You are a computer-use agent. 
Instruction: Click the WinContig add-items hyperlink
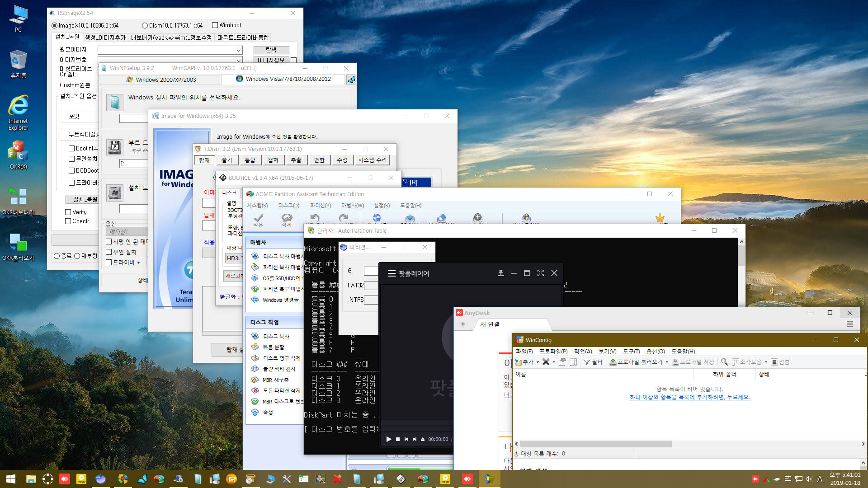[x=689, y=397]
